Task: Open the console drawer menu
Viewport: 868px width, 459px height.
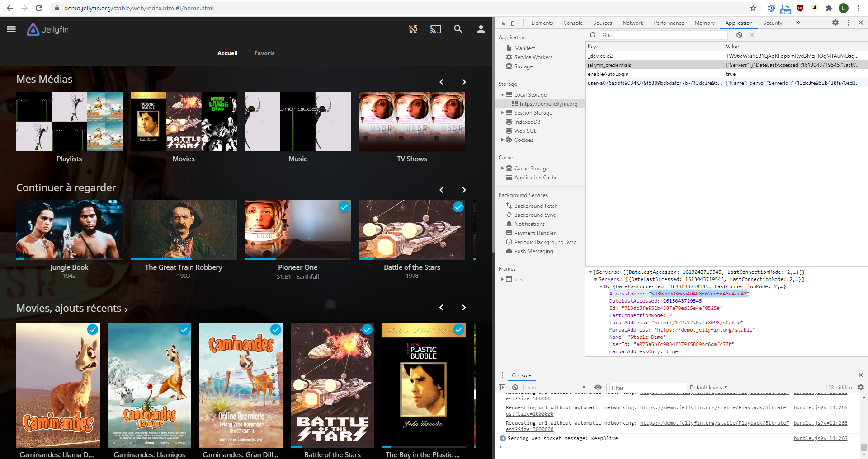Action: pos(502,375)
